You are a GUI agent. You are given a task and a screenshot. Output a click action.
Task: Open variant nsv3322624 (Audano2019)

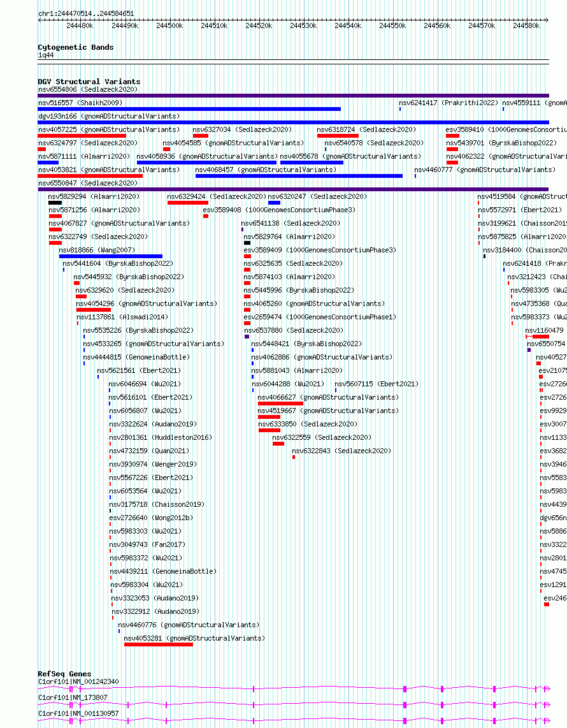coord(153,424)
